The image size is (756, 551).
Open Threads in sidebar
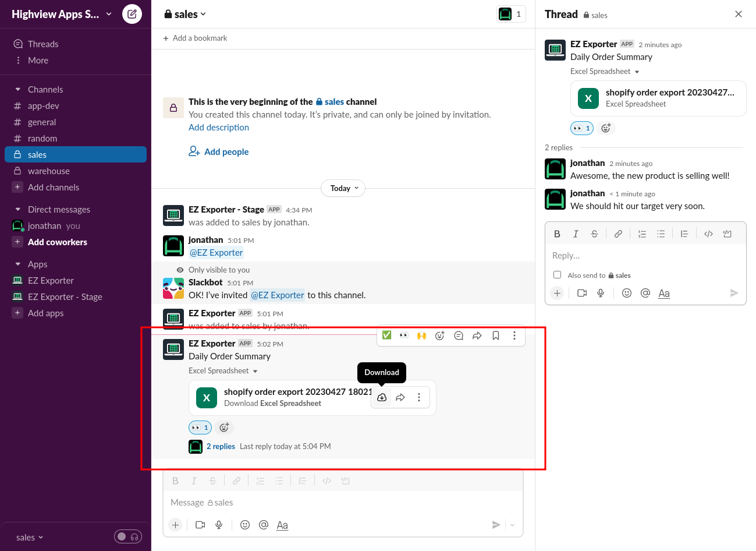point(76,44)
